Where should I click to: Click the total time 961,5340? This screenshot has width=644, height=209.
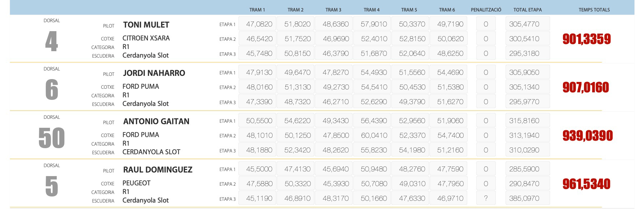click(586, 184)
